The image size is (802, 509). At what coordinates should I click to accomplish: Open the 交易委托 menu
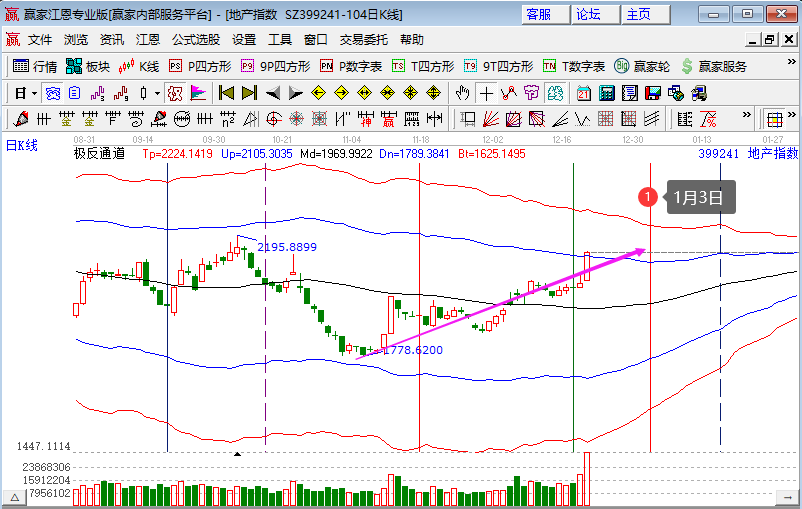coord(364,39)
